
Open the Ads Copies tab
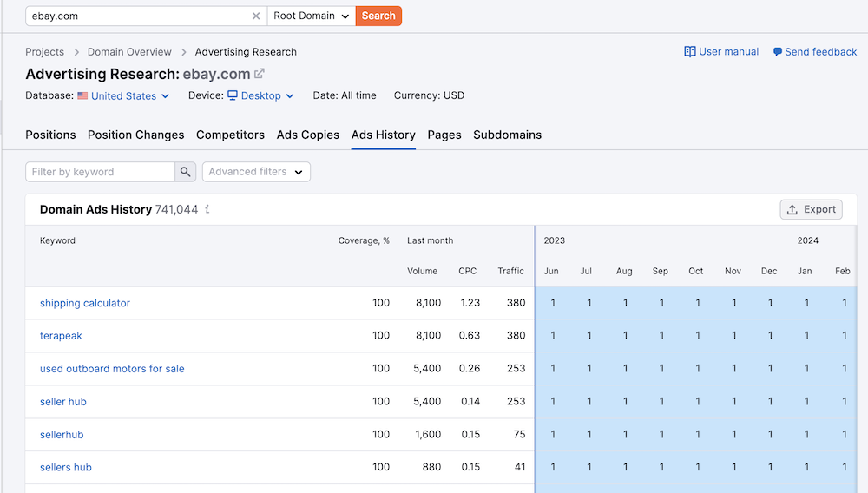[307, 135]
